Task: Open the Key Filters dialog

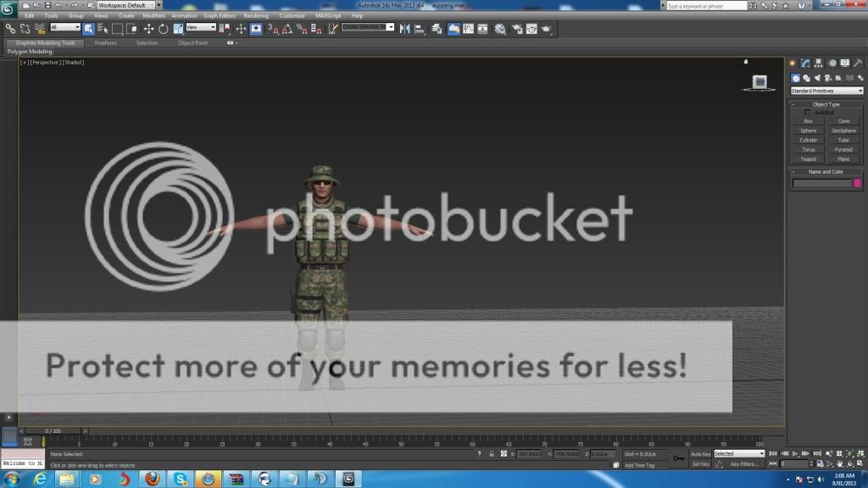Action: click(744, 465)
